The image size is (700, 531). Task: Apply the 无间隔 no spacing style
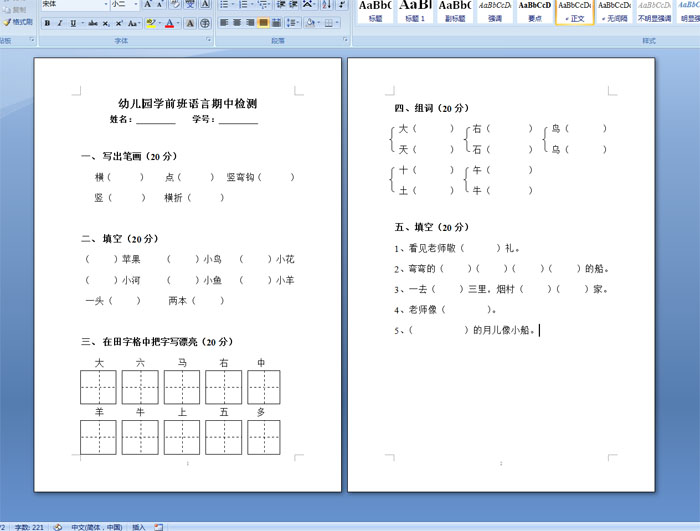(614, 11)
